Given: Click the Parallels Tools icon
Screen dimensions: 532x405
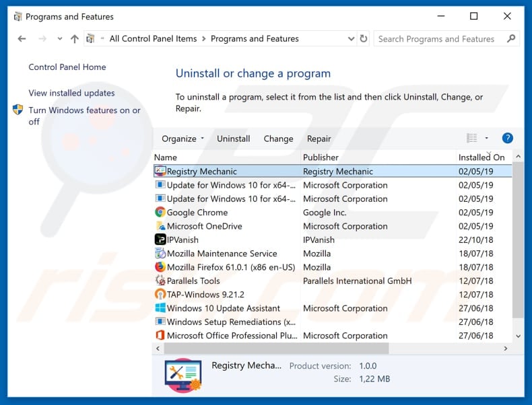Looking at the screenshot, I should pos(160,281).
